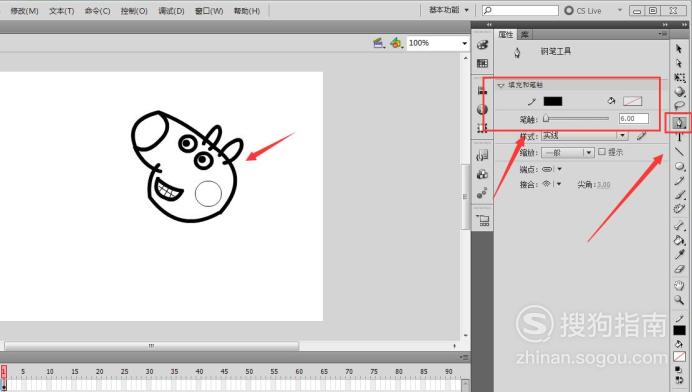Screen dimensions: 692x392
Task: Click the stroke value field showing 6.00
Action: (x=634, y=118)
